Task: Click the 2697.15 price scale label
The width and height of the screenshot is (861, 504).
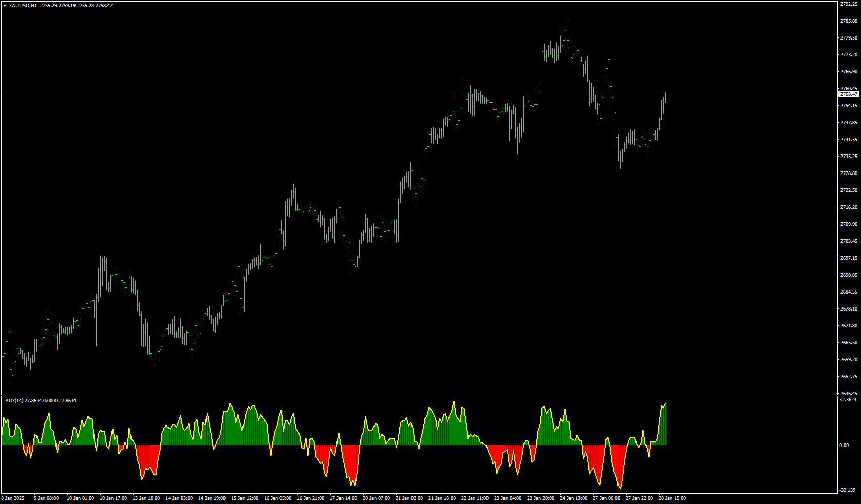Action: click(x=849, y=258)
